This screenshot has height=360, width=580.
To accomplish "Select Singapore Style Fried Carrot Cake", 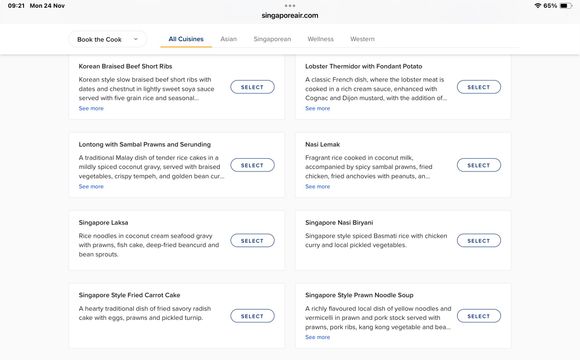I will tap(252, 316).
